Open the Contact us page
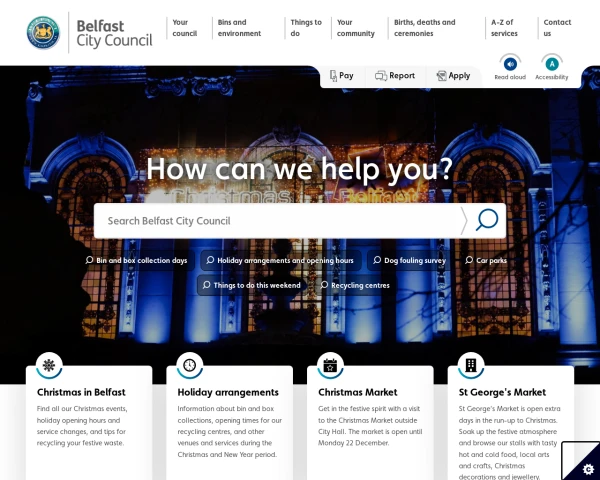600x480 pixels. (x=557, y=28)
